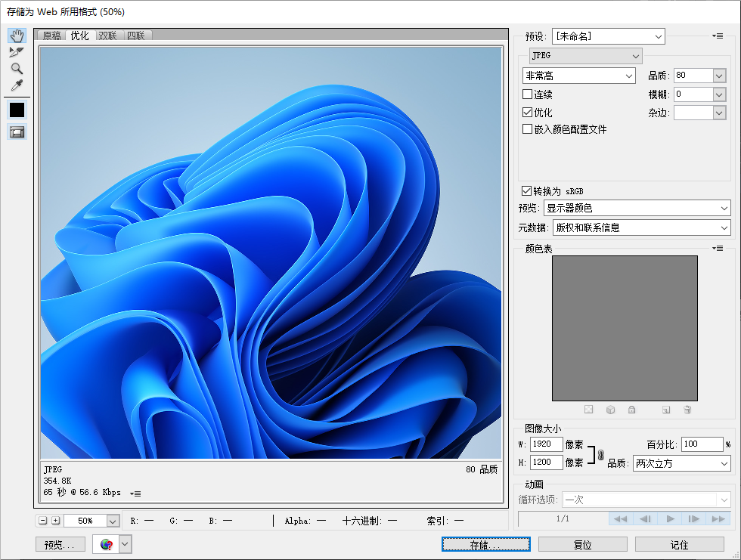
Task: Click the constrain proportions link icon
Action: (x=600, y=455)
